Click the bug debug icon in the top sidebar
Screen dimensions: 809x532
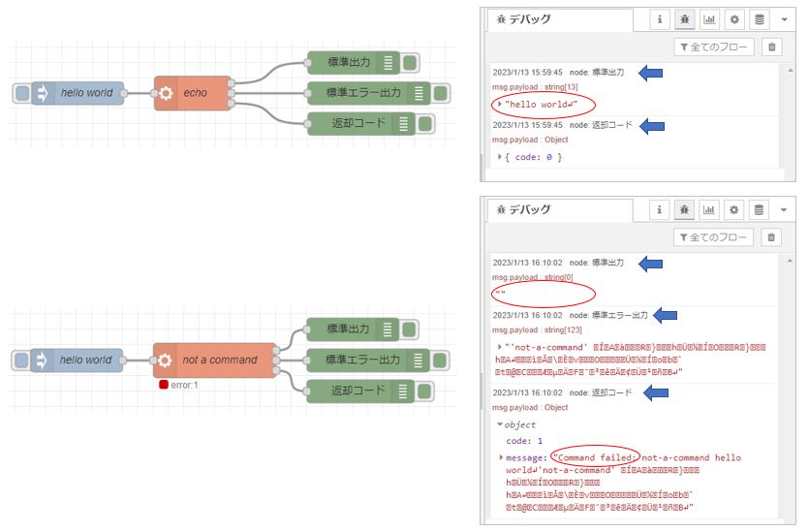(x=685, y=18)
